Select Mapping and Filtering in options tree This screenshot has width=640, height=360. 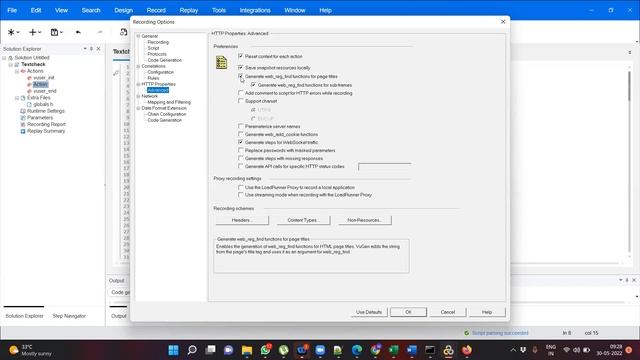point(169,102)
